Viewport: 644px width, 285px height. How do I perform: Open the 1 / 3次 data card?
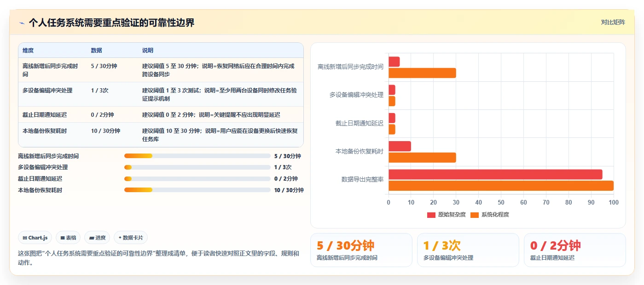point(468,250)
